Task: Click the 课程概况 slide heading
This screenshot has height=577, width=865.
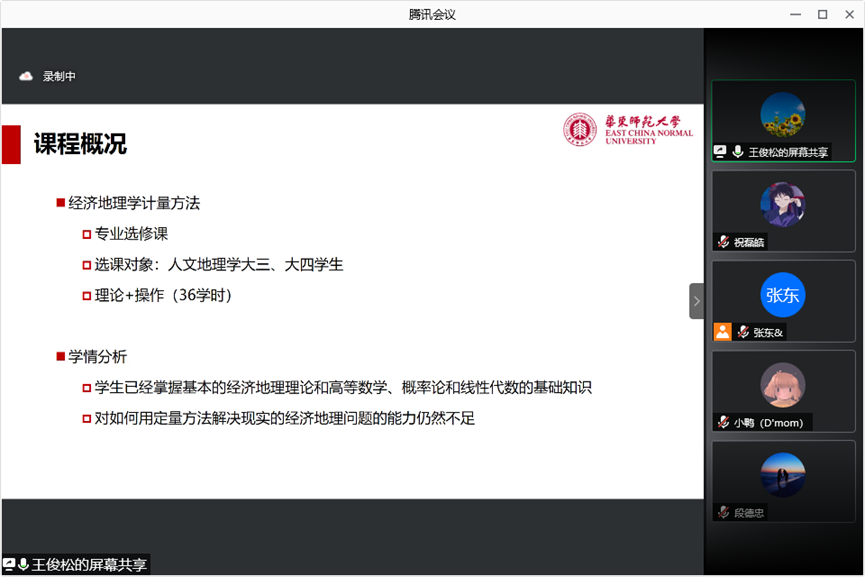Action: pos(80,144)
